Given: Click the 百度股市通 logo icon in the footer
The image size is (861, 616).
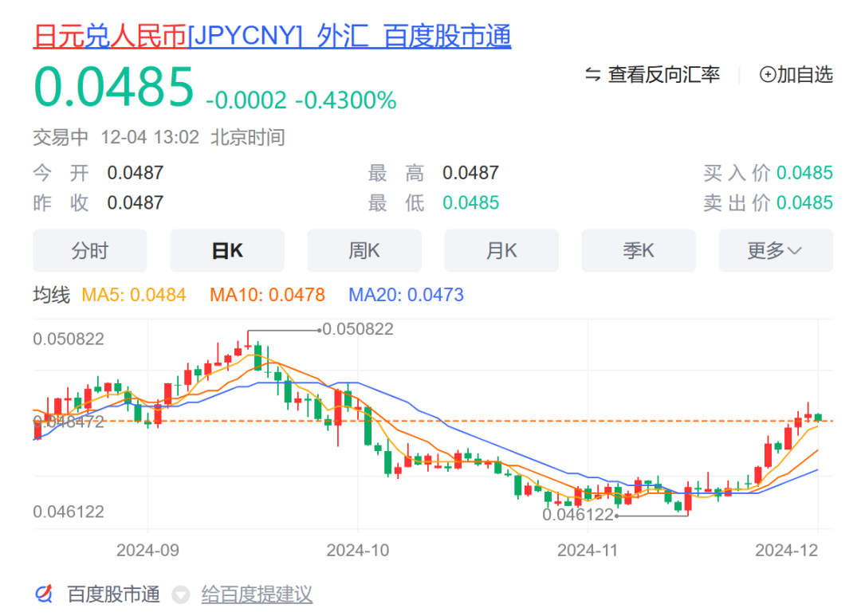Looking at the screenshot, I should pyautogui.click(x=44, y=594).
